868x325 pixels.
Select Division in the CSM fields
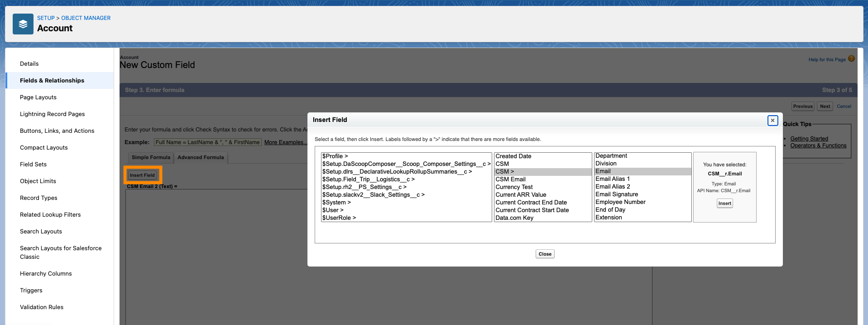point(643,164)
